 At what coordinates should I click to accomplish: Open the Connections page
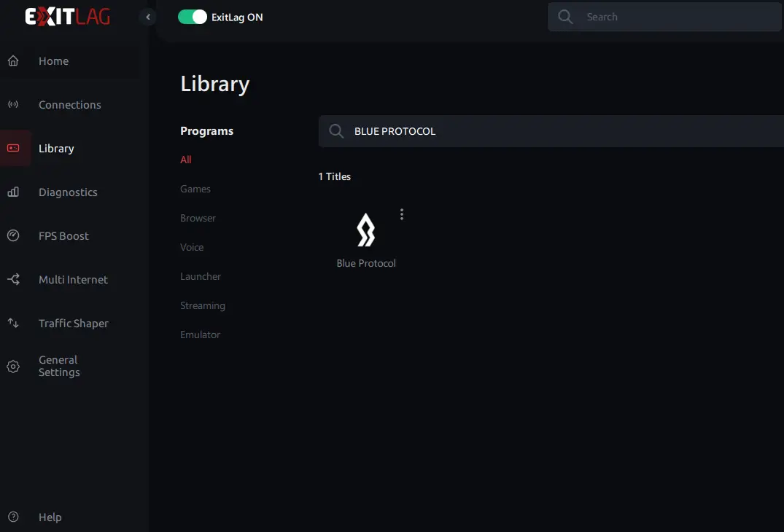pyautogui.click(x=70, y=105)
